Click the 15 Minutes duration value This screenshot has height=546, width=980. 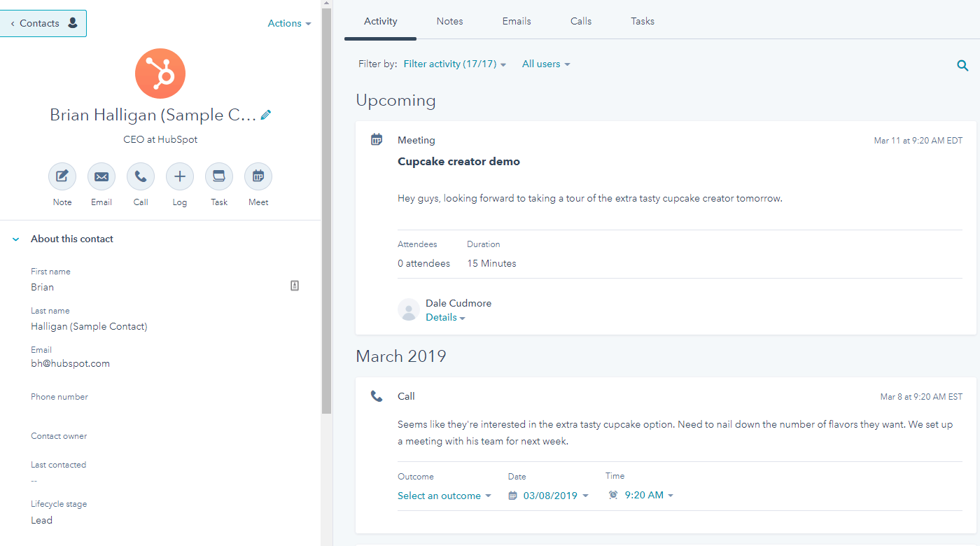(x=491, y=263)
